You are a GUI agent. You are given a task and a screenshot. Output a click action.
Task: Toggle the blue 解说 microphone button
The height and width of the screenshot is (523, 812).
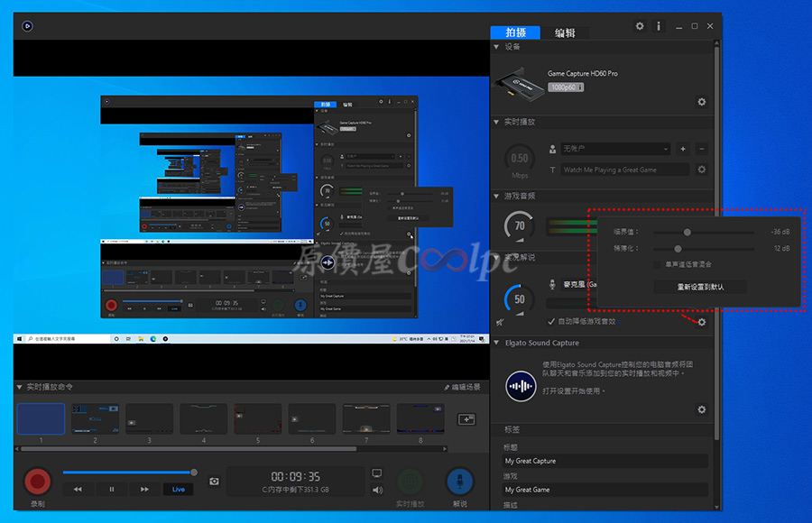460,482
